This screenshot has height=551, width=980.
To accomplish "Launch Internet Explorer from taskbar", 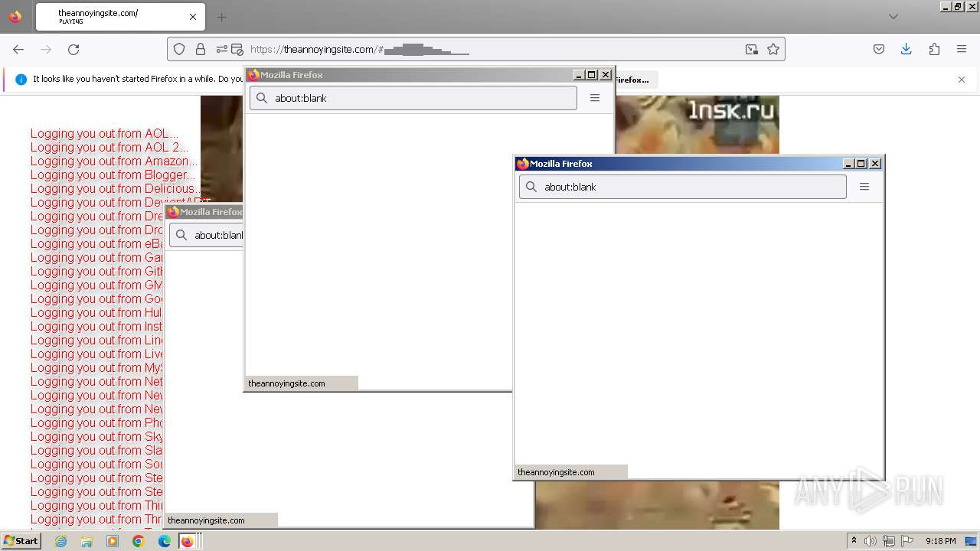I will (x=60, y=541).
